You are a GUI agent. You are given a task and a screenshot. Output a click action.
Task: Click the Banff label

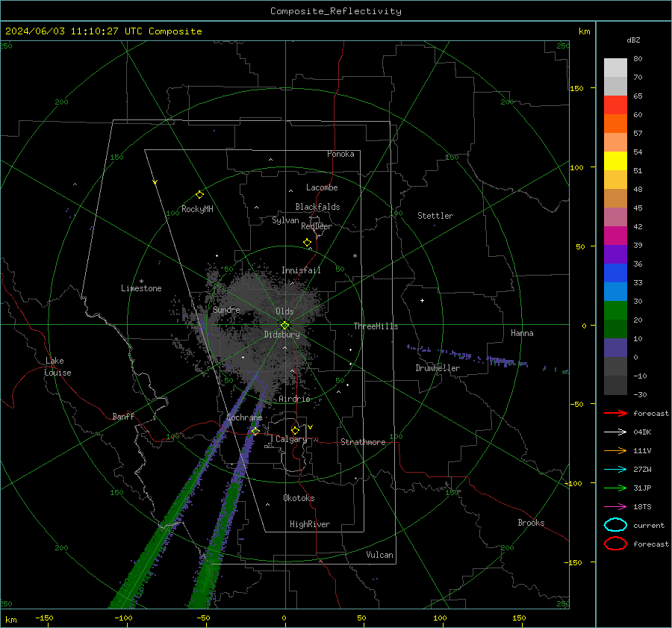tap(123, 416)
